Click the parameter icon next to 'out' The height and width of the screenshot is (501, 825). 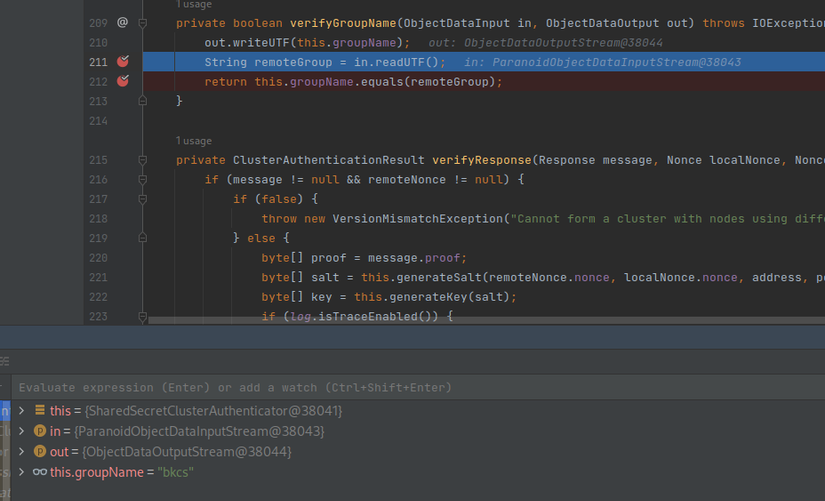pos(40,452)
